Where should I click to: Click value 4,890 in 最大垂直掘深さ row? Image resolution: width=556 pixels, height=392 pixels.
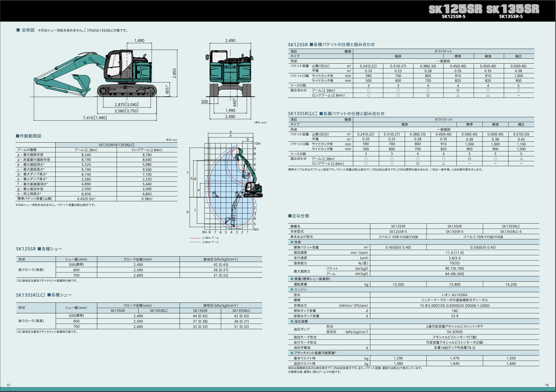pos(86,184)
